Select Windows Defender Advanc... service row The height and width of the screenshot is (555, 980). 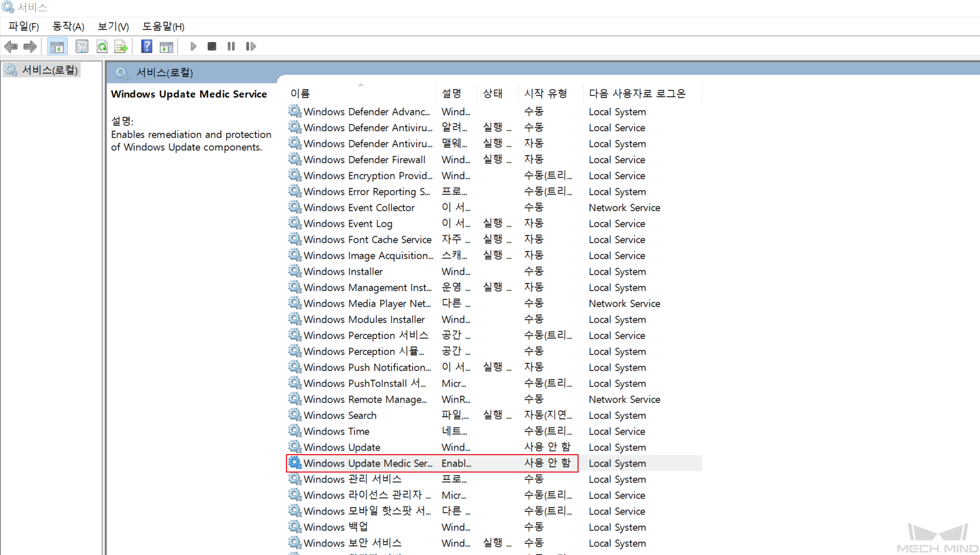point(494,112)
